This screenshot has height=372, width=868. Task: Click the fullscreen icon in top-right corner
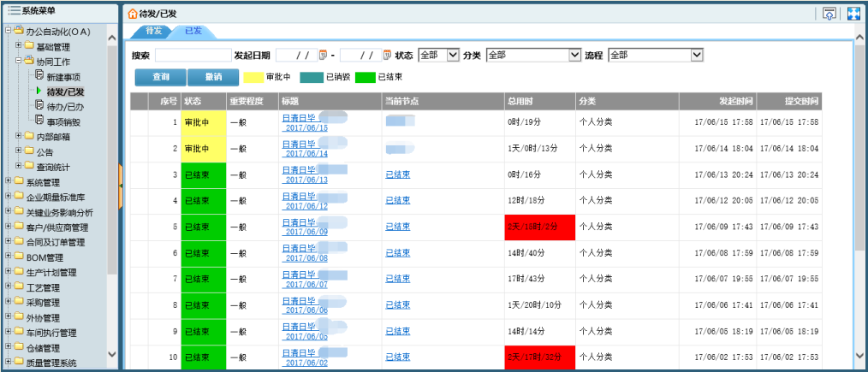853,14
